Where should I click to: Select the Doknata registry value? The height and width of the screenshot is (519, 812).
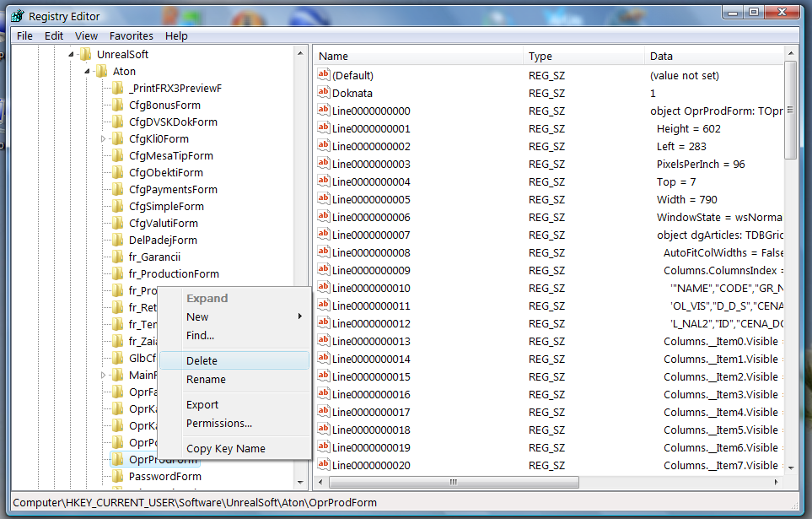point(347,92)
